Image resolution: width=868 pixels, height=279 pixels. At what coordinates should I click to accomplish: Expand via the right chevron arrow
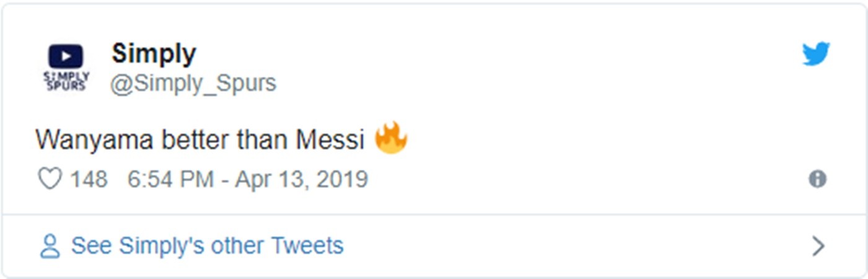818,246
